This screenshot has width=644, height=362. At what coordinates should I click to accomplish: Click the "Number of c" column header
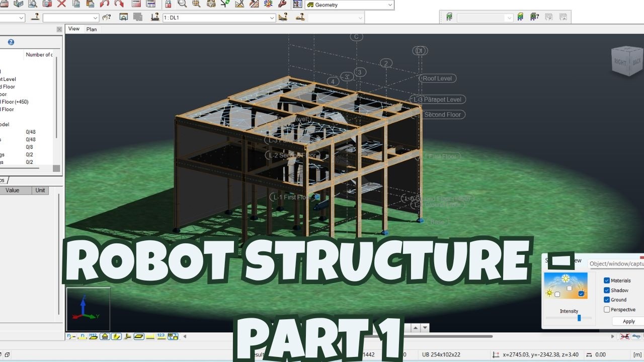[x=38, y=55]
